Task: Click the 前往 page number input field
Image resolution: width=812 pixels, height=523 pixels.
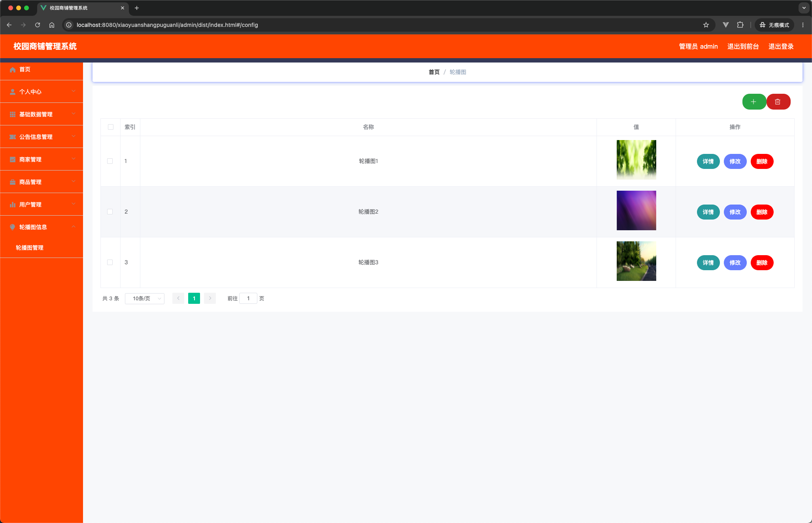Action: [x=248, y=298]
